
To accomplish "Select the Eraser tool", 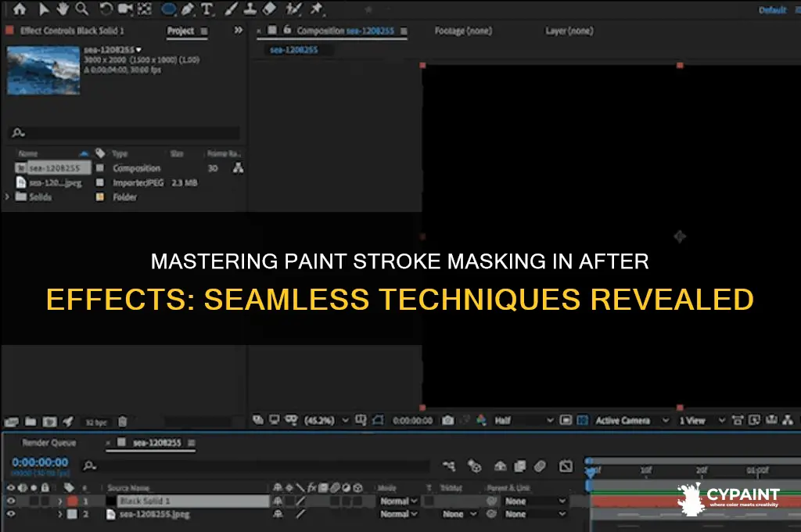I will 269,9.
